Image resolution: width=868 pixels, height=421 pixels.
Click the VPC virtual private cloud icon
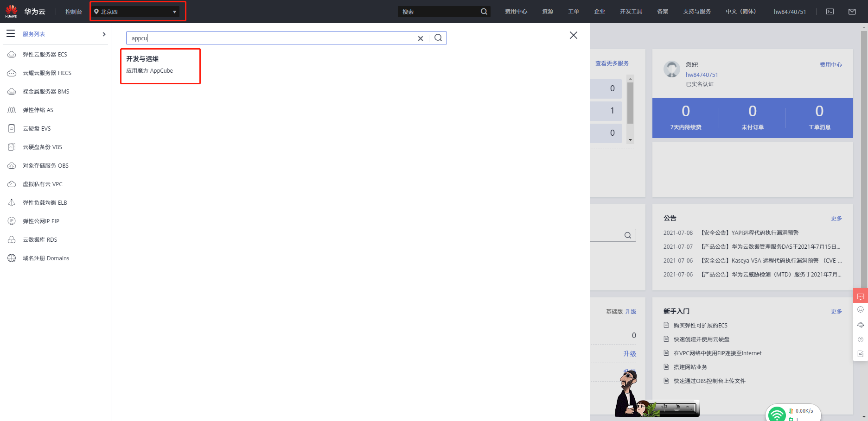coord(12,184)
